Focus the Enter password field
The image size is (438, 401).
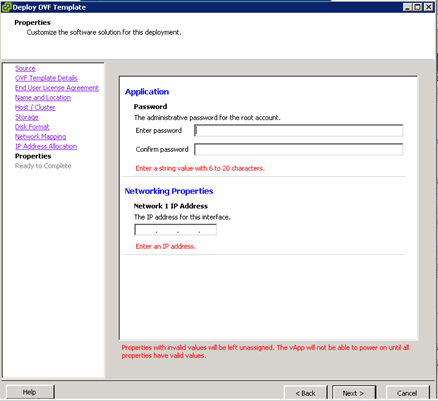pyautogui.click(x=299, y=130)
